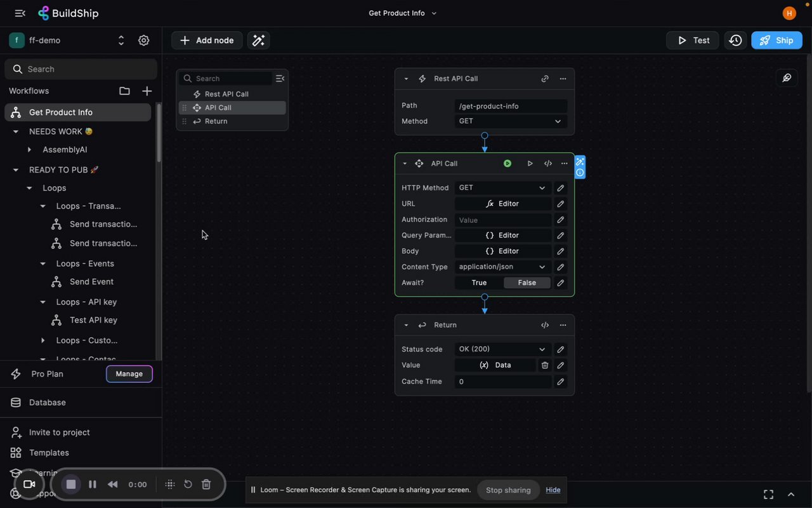Collapse the Loops - Events tree branch
The height and width of the screenshot is (508, 812).
pyautogui.click(x=43, y=263)
